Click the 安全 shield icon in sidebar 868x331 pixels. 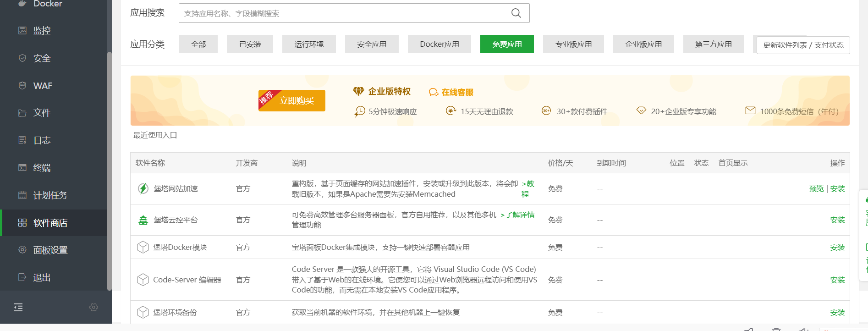(22, 58)
